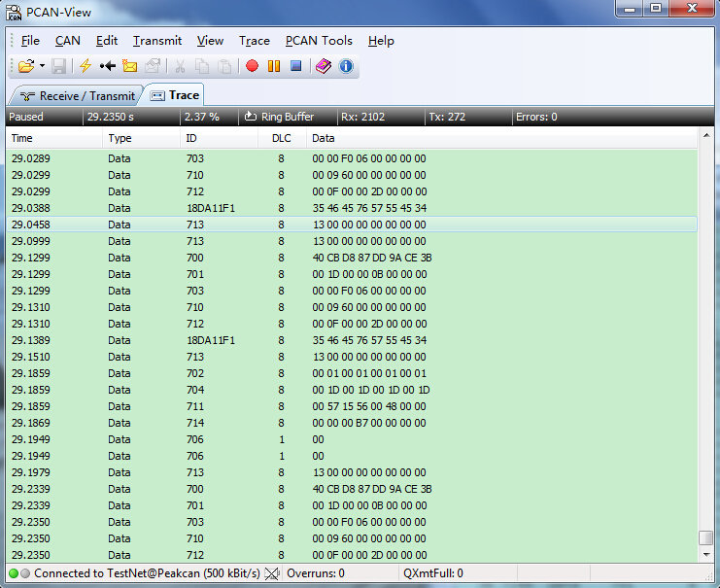This screenshot has height=588, width=720.
Task: Open the View menu
Action: (x=210, y=41)
